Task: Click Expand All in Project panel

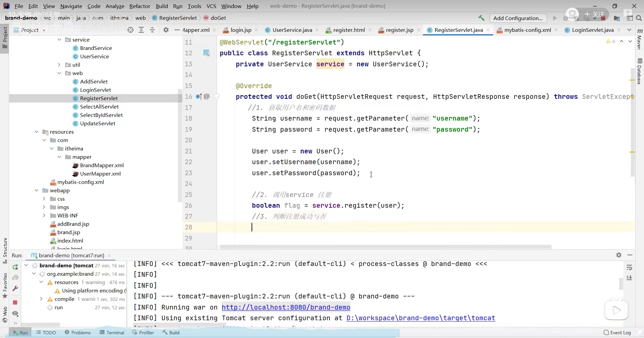Action: click(141, 30)
